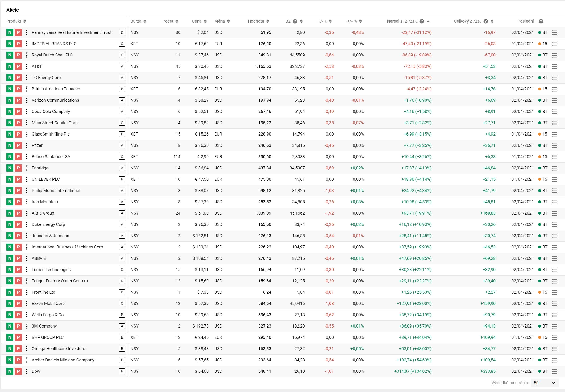The image size is (565, 392).
Task: Click the orange 15 delay indicator for Frontline Ltd
Action: [543, 292]
